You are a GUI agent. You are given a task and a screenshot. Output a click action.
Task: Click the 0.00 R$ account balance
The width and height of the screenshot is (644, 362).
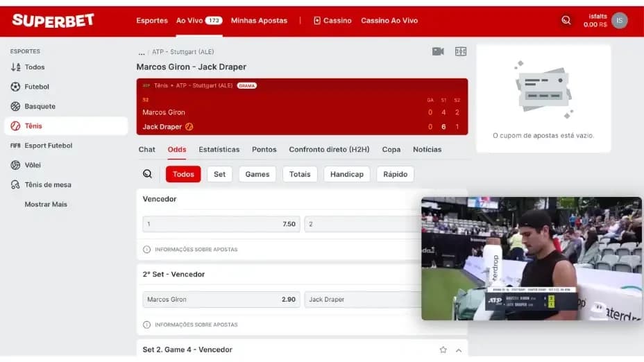tap(595, 25)
